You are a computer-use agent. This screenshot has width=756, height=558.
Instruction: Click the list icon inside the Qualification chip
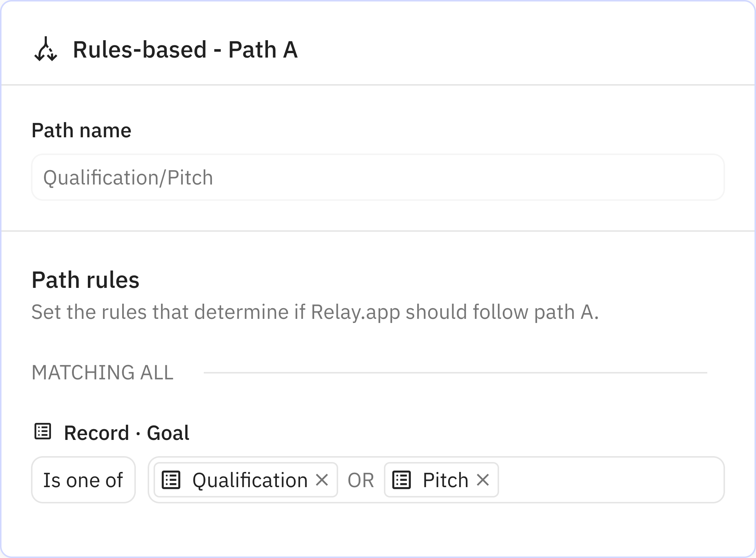(x=171, y=480)
